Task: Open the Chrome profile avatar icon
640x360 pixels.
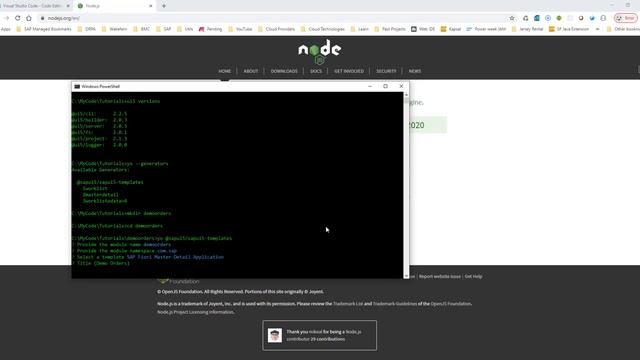Action: tap(603, 18)
